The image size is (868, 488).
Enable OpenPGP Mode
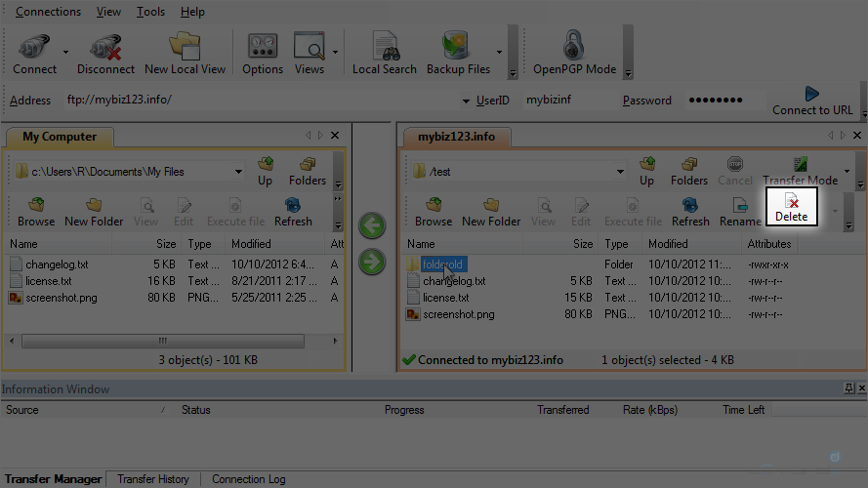click(574, 53)
